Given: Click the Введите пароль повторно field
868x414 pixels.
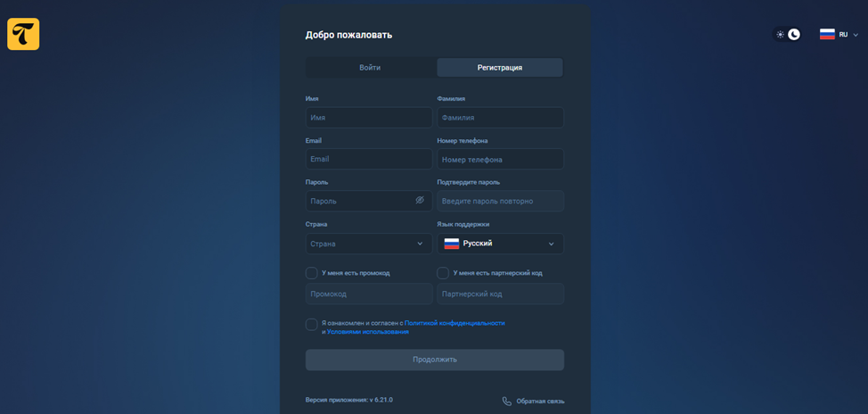Looking at the screenshot, I should pos(500,201).
